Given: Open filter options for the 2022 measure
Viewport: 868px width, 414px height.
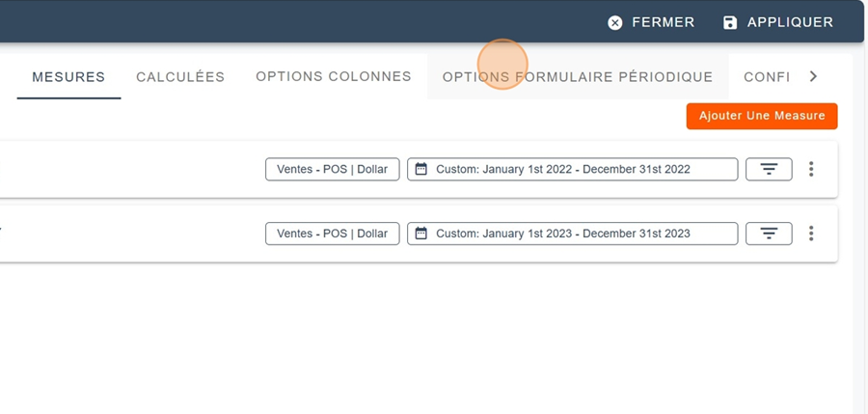Looking at the screenshot, I should (x=769, y=169).
